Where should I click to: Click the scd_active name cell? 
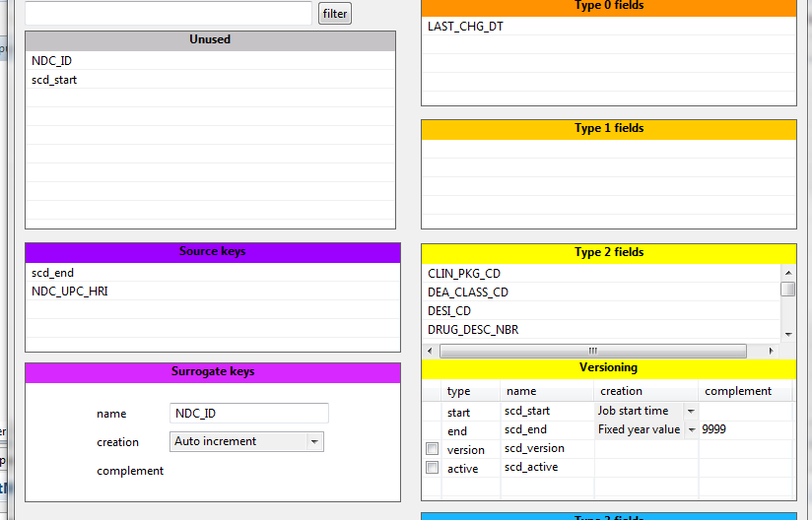point(547,467)
